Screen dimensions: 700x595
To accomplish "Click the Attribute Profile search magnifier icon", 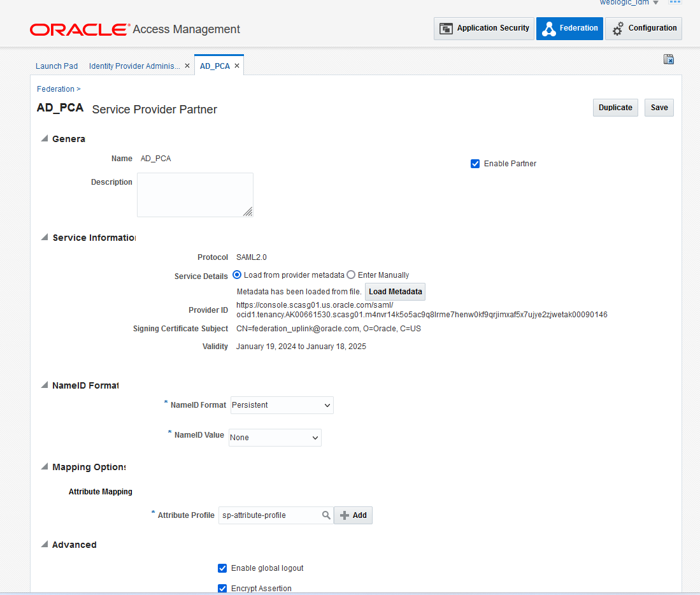I will 326,515.
